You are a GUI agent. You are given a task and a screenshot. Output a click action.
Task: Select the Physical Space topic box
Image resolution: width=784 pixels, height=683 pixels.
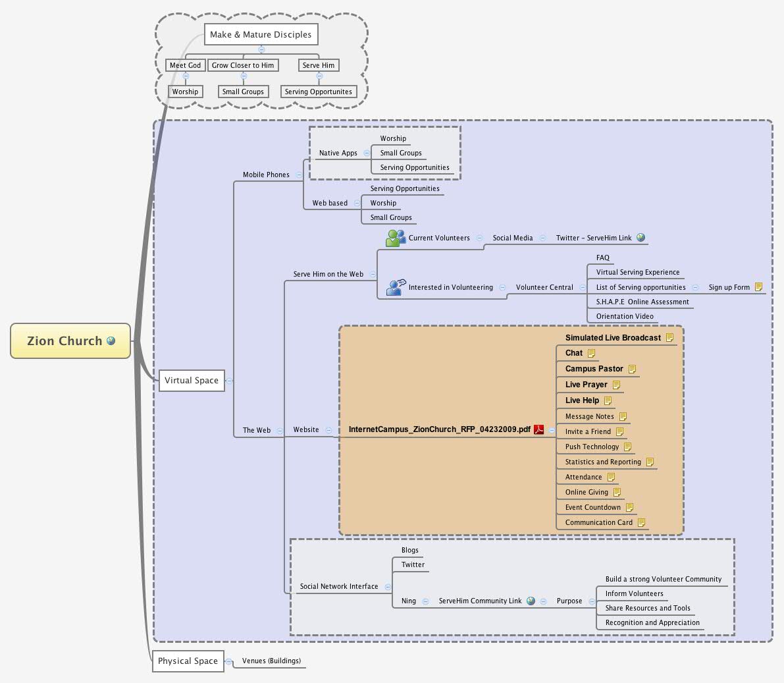[x=188, y=661]
